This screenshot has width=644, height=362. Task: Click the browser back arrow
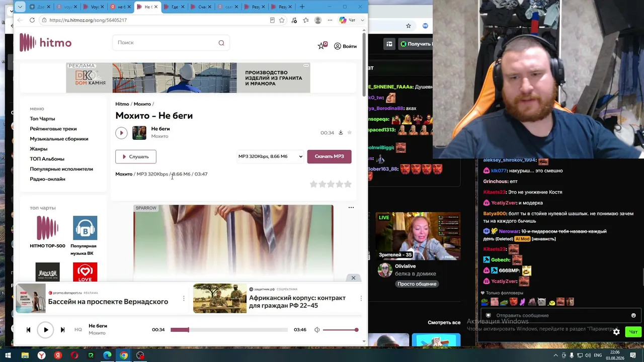pos(20,20)
